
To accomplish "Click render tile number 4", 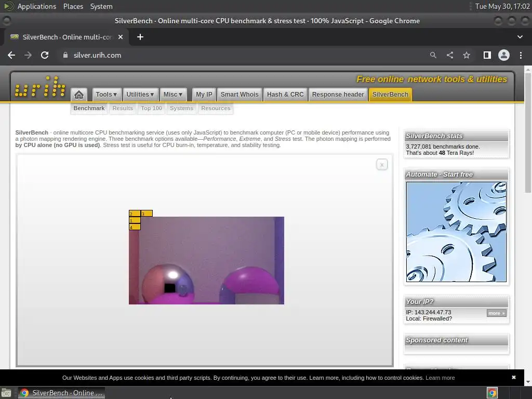I will [135, 227].
